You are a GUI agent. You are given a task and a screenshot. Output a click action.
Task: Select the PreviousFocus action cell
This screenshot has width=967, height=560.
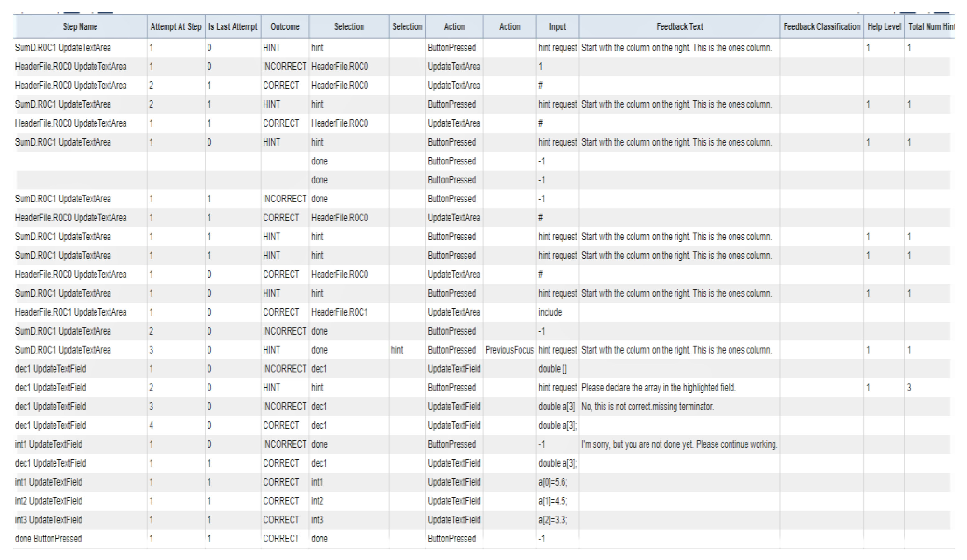509,350
